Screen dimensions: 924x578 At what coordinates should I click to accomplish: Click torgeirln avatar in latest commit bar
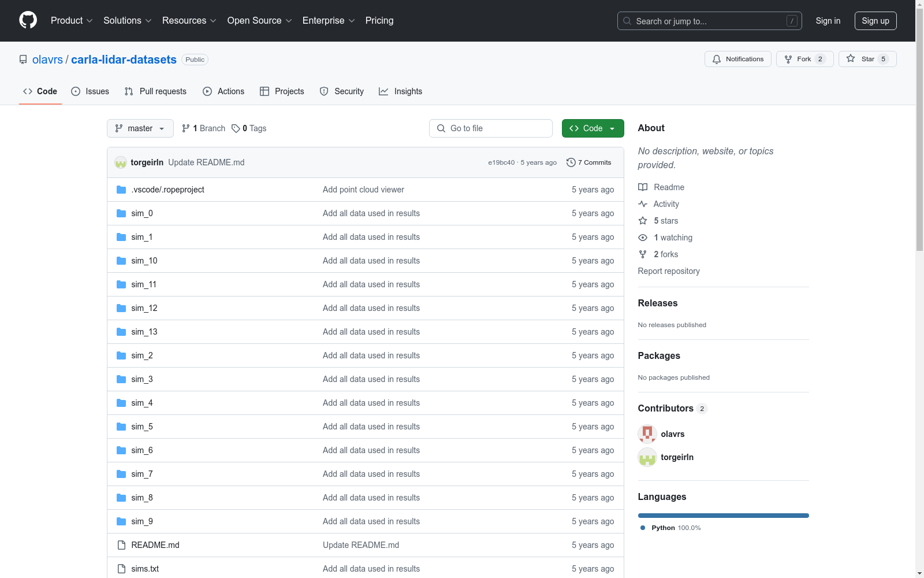(x=121, y=162)
